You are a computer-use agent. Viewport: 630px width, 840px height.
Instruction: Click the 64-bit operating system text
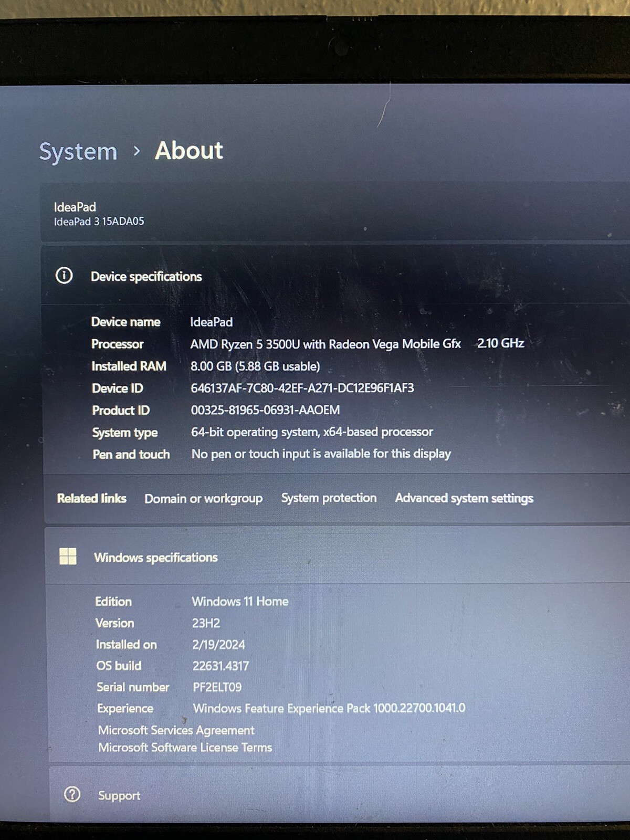pyautogui.click(x=312, y=432)
